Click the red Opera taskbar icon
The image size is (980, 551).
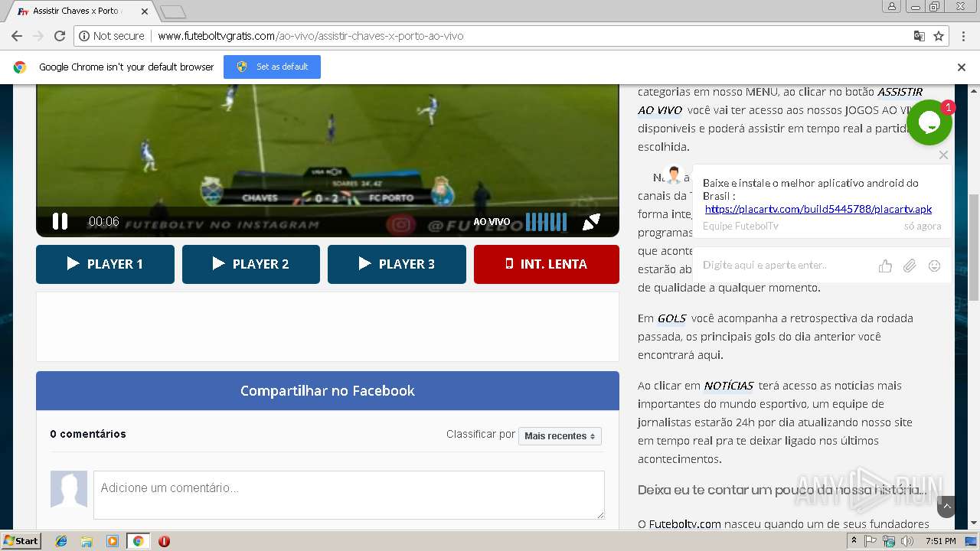(164, 541)
